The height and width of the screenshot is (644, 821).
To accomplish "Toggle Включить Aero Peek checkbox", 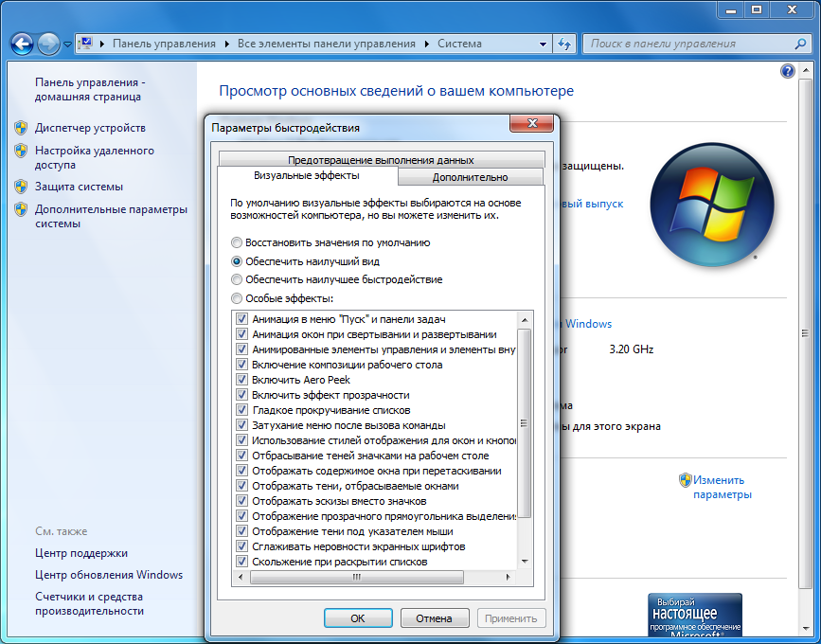I will pos(241,380).
